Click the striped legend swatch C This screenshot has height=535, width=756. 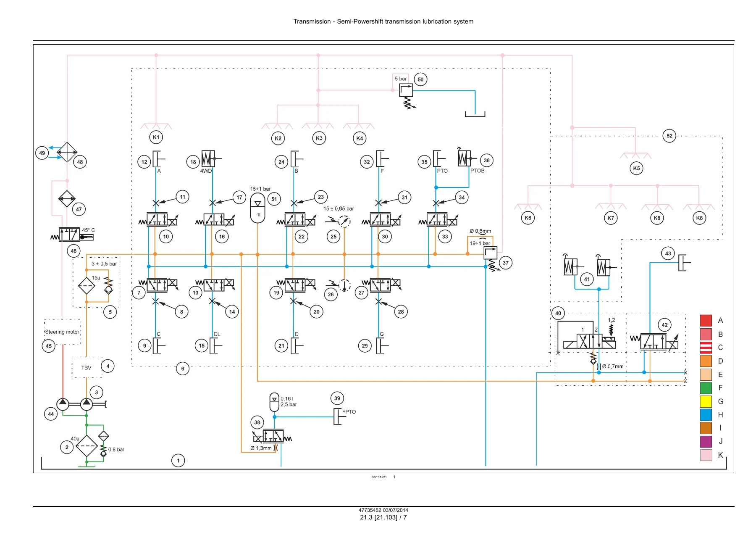tap(706, 348)
